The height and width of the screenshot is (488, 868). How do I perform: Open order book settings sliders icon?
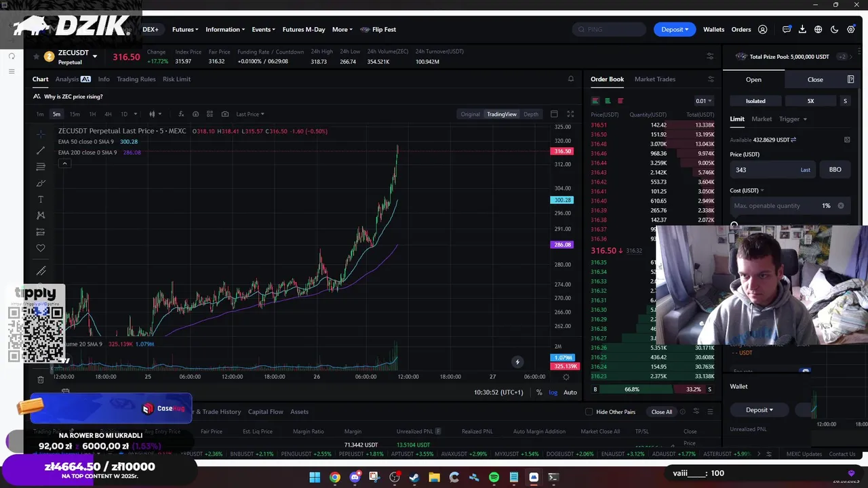pos(711,79)
